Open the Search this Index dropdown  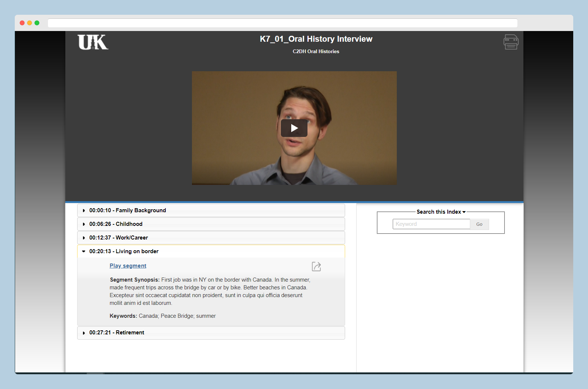(441, 212)
